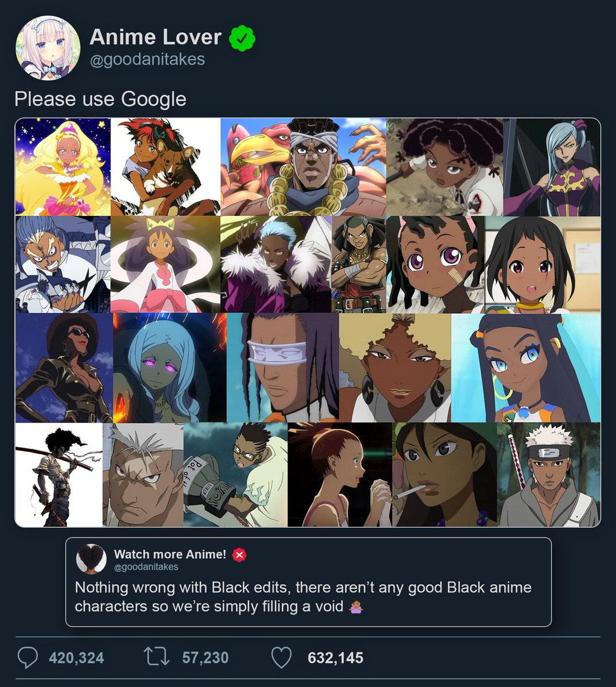Open the quoted tweet about Black edits

pos(309,582)
